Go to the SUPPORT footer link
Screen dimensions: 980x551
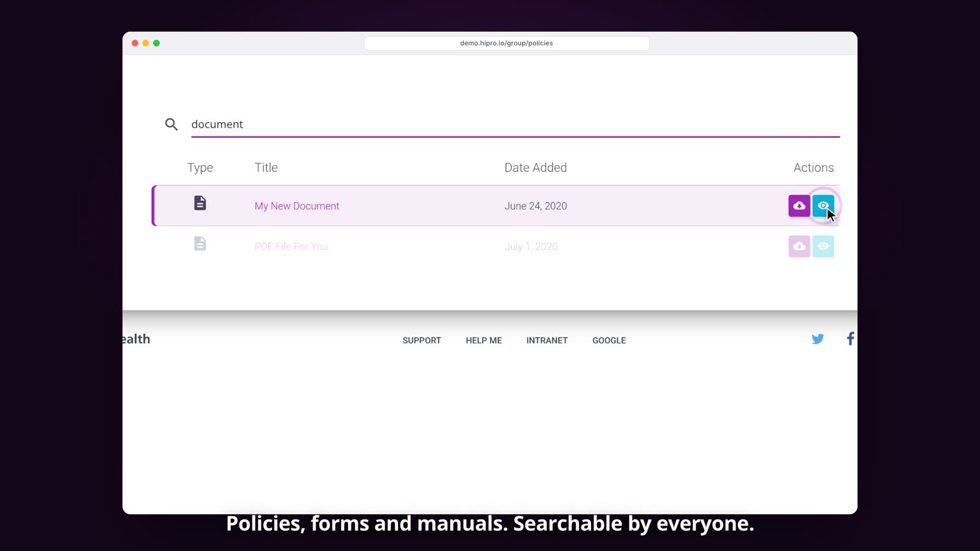(422, 340)
